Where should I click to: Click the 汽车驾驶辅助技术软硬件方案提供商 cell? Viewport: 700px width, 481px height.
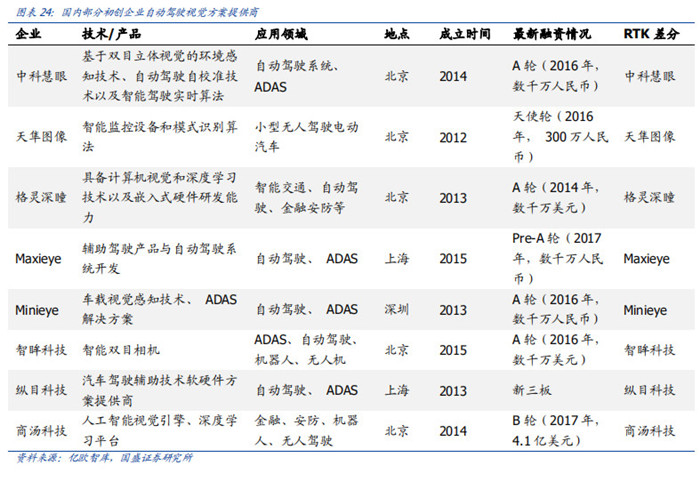coord(160,390)
